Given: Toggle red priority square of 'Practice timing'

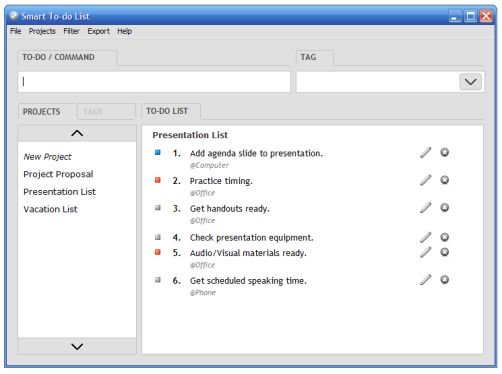Looking at the screenshot, I should [x=158, y=180].
